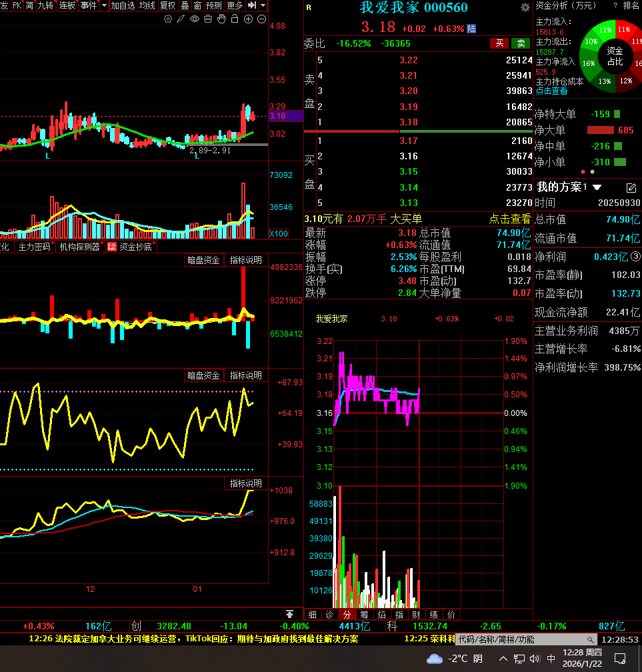
Task: Toggle 复权 price adjustment
Action: pyautogui.click(x=168, y=5)
